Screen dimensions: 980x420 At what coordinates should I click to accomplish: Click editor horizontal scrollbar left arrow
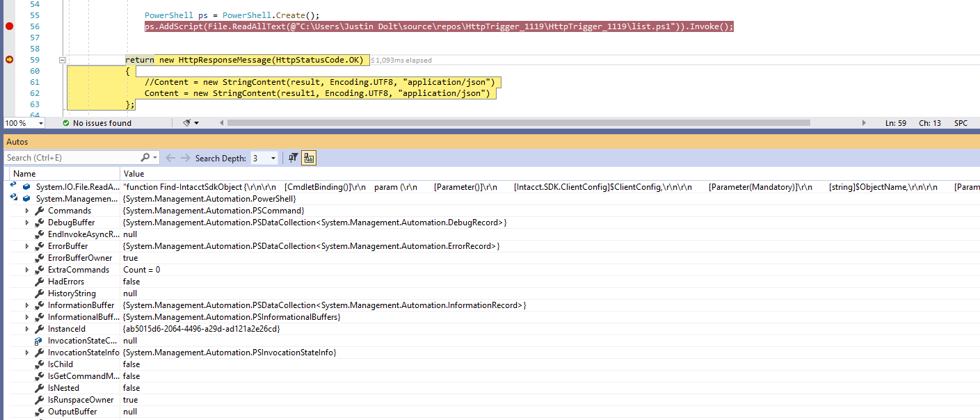click(222, 123)
